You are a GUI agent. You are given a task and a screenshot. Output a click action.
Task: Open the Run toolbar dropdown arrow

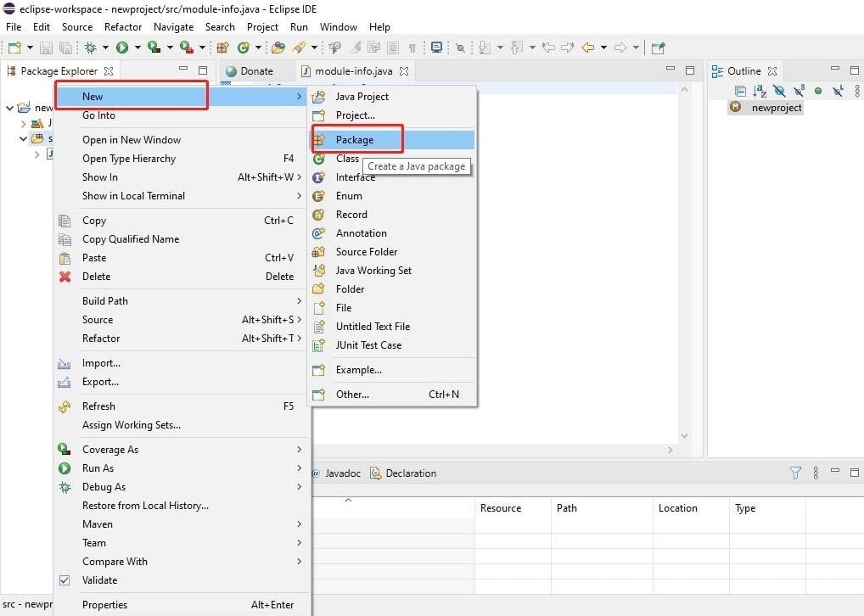pyautogui.click(x=136, y=48)
